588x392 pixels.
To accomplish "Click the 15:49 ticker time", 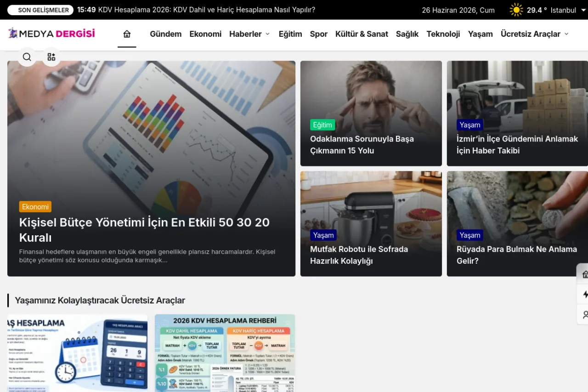I will pos(86,10).
